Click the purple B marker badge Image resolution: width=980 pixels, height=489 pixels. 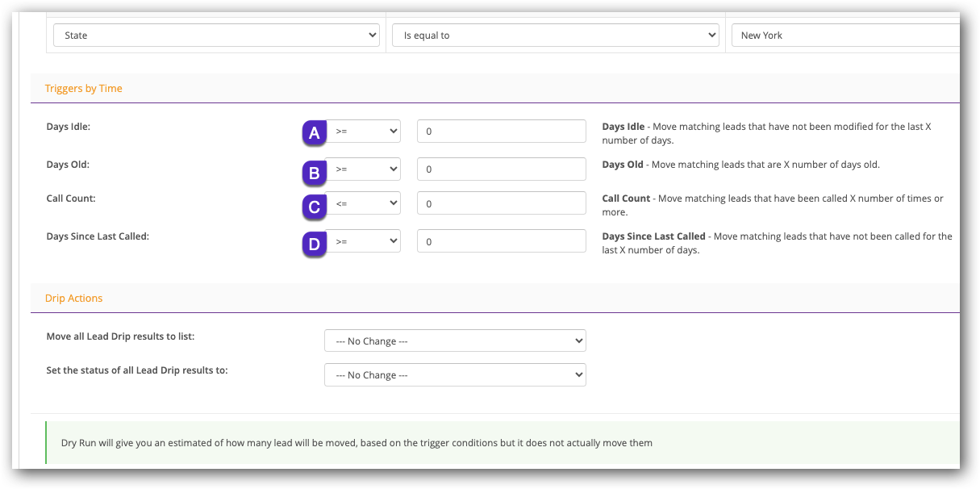(x=315, y=171)
